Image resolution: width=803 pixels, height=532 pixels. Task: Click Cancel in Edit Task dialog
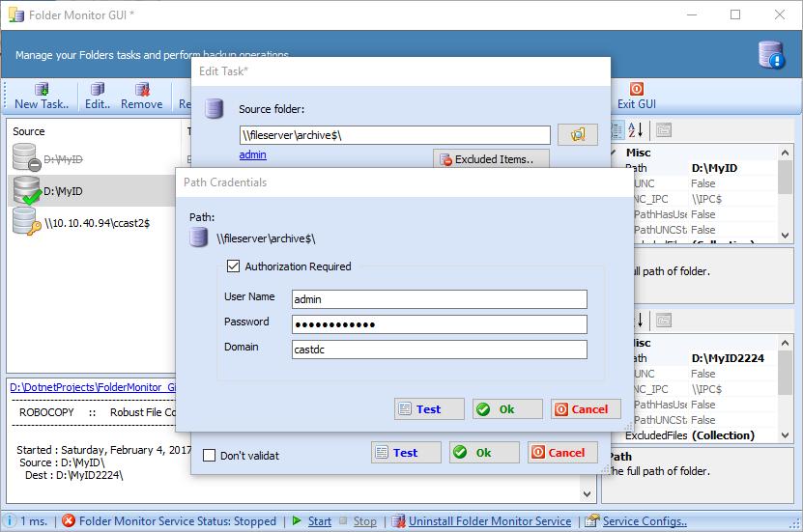click(x=562, y=453)
